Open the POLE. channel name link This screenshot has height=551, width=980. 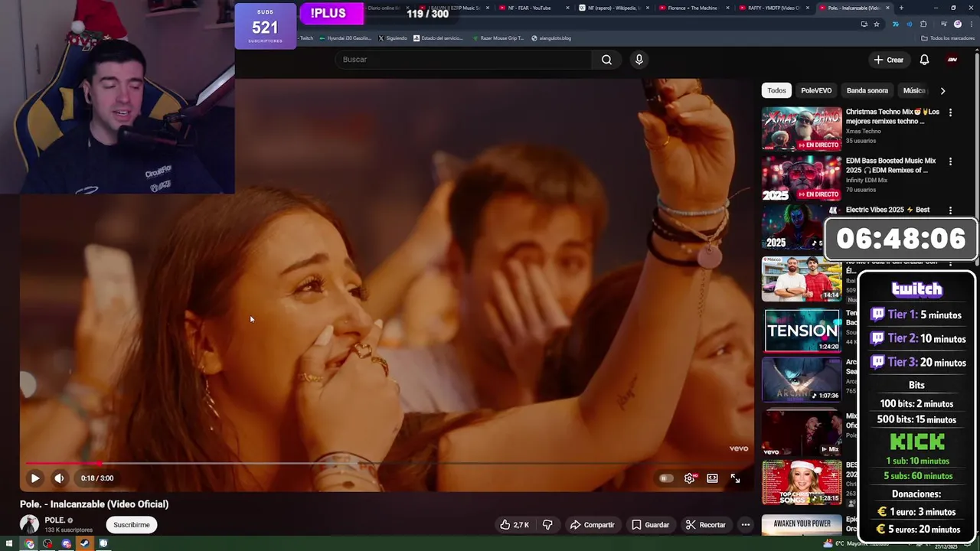(55, 520)
